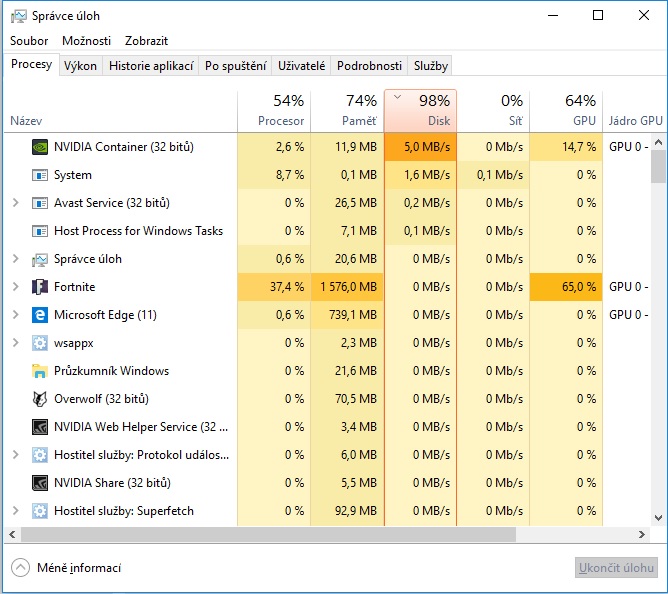This screenshot has width=668, height=594.
Task: Click the Disk column header
Action: tap(420, 110)
